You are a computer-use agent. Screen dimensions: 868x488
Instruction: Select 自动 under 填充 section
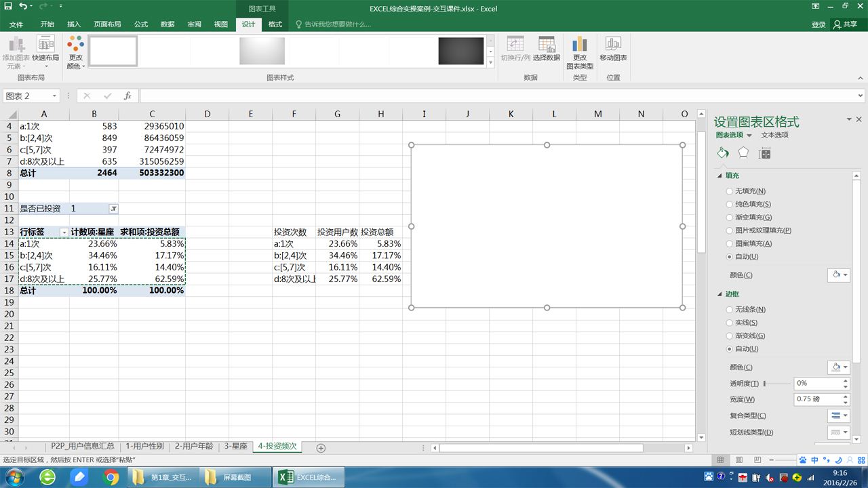coord(743,256)
